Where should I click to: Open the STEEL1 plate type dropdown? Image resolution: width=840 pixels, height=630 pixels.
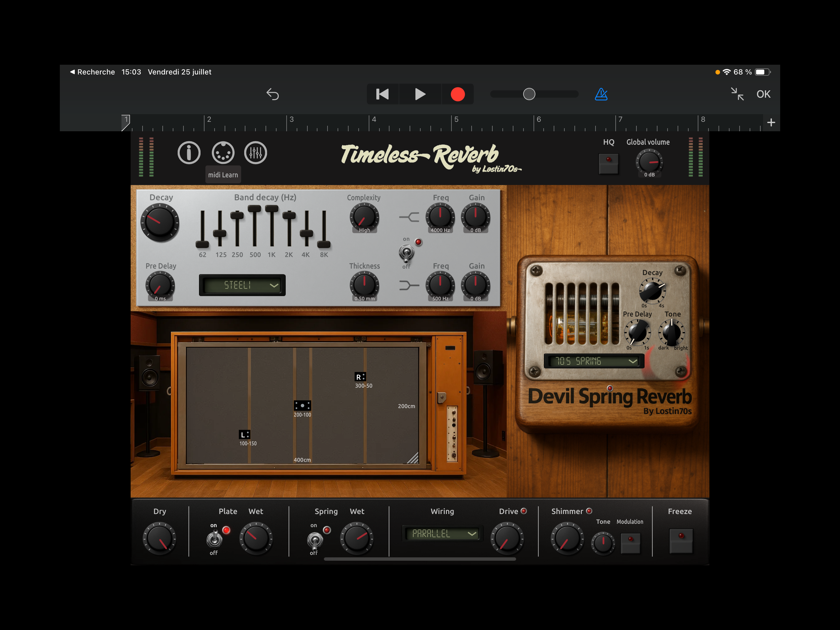click(x=242, y=285)
